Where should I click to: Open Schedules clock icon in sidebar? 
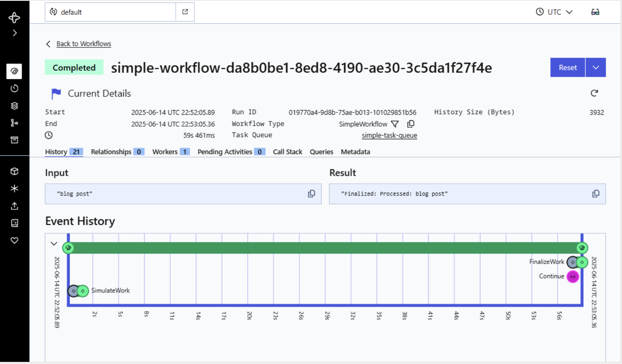[x=14, y=88]
